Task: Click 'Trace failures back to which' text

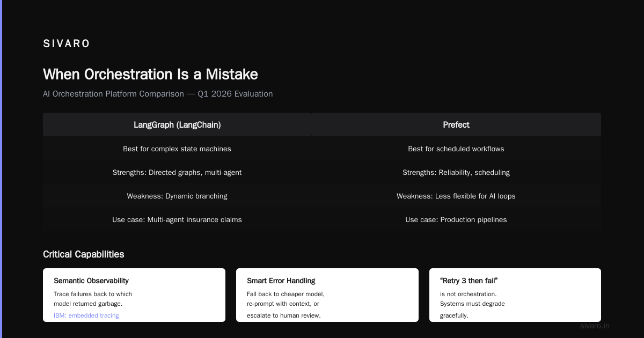Action: 93,294
